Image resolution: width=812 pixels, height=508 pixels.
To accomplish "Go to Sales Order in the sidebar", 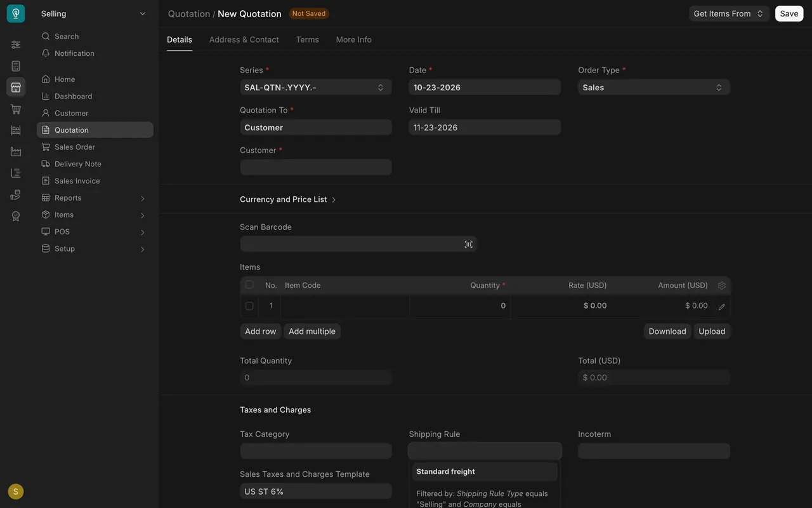I will 95,147.
